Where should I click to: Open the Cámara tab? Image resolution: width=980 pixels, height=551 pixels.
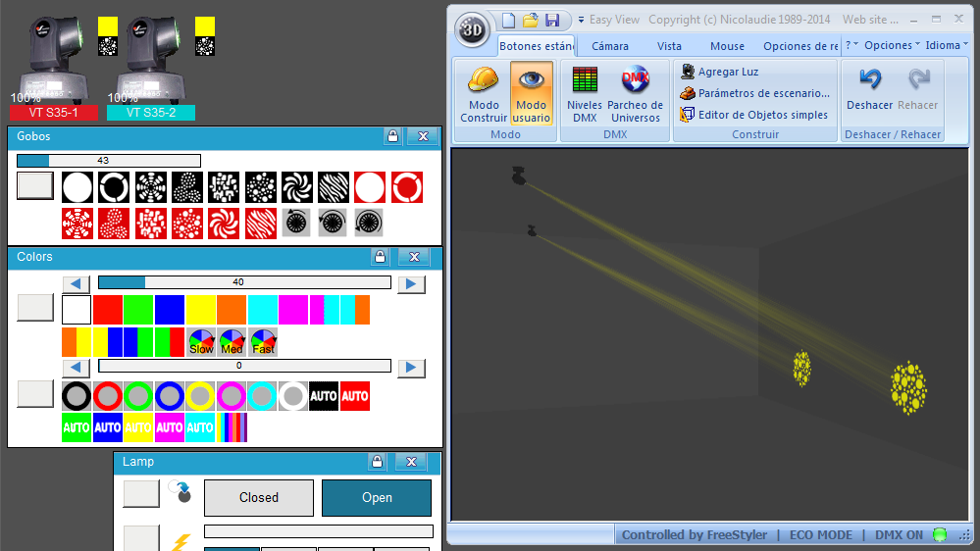pyautogui.click(x=610, y=46)
